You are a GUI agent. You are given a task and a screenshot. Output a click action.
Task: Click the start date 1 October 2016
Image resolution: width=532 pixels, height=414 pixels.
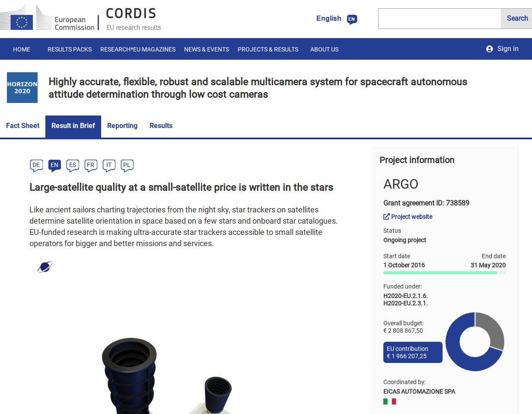tap(404, 265)
